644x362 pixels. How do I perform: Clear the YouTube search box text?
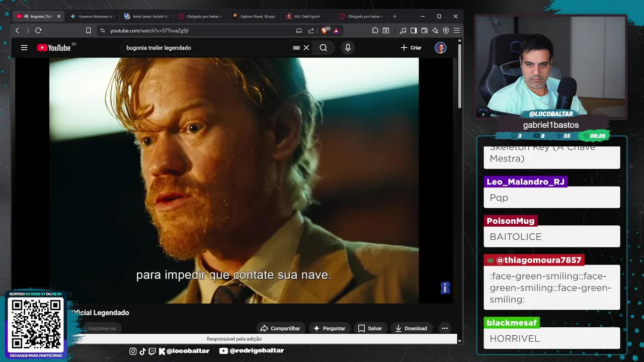coord(306,48)
